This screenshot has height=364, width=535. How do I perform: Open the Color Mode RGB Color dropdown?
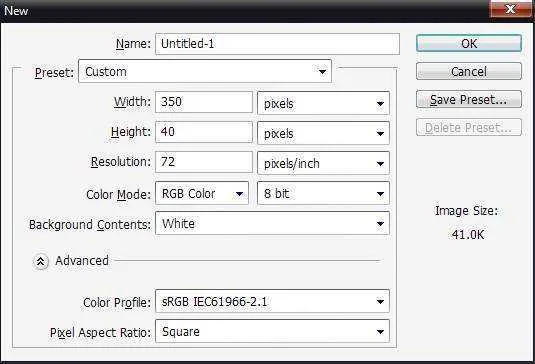click(x=202, y=193)
